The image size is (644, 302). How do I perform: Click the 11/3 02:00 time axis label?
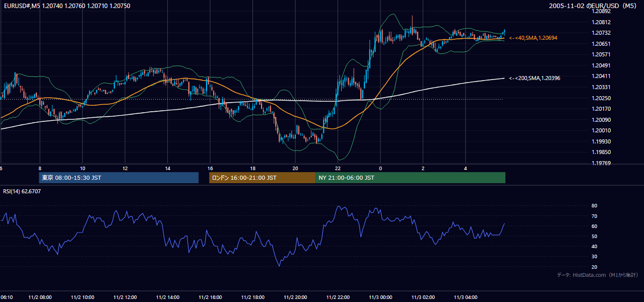tap(423, 297)
